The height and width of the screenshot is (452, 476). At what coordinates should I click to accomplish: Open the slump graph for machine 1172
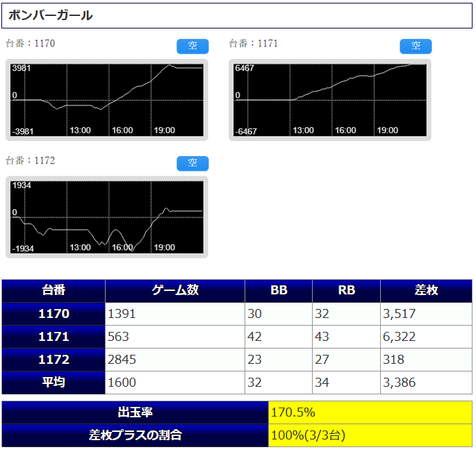click(107, 217)
